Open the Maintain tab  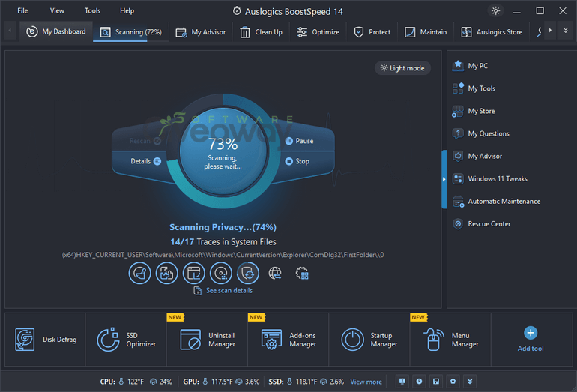pyautogui.click(x=426, y=32)
